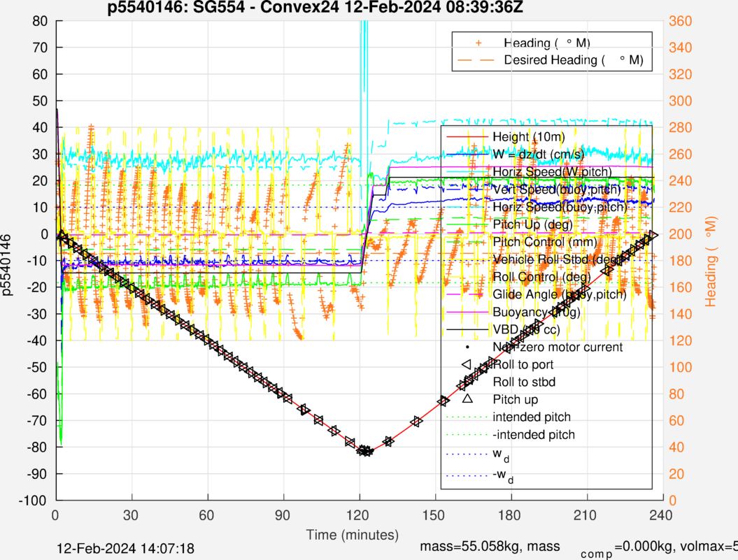
Task: Click the orange "360" tick on the heading axis
Action: tap(681, 21)
